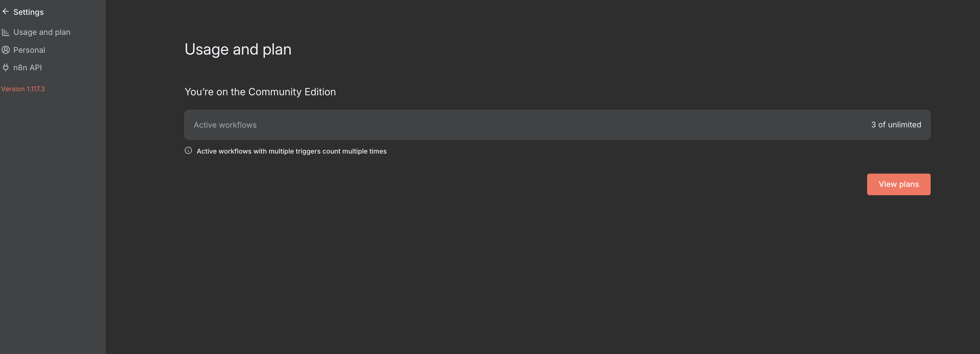This screenshot has height=354, width=980.
Task: Open the n8n API settings
Action: click(x=27, y=68)
